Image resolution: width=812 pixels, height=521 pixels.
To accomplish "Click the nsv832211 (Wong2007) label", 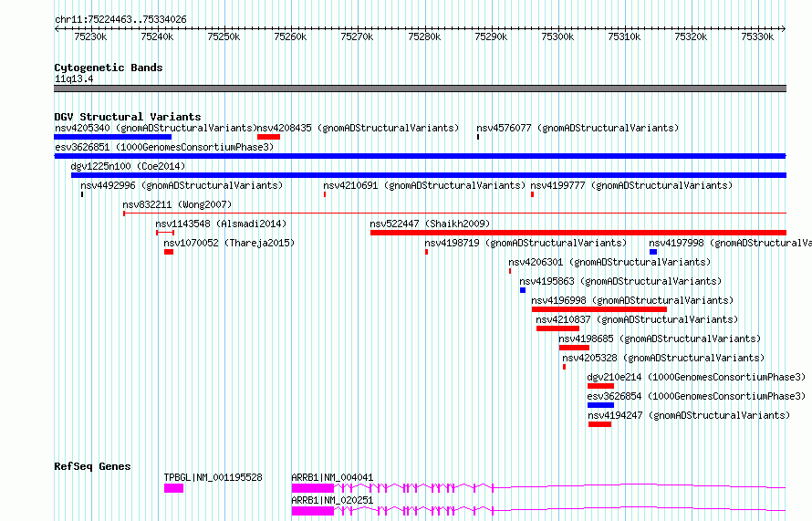I will pyautogui.click(x=177, y=204).
